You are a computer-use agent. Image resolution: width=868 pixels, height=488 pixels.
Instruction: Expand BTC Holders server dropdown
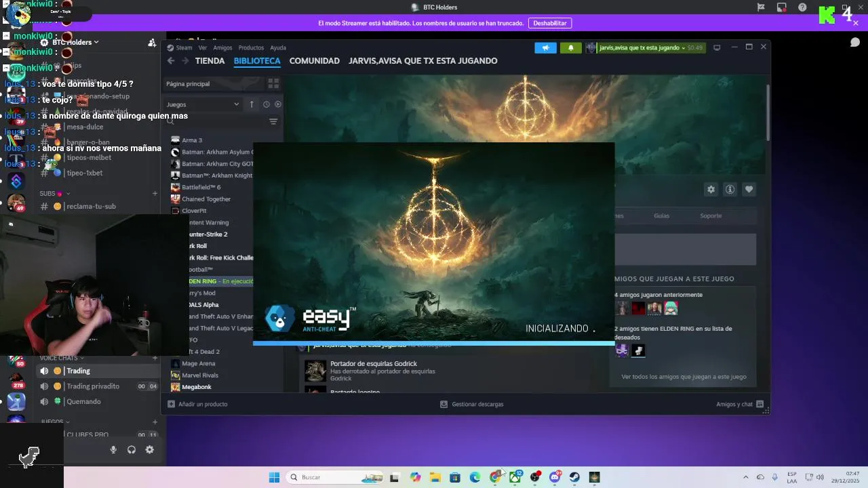coord(76,42)
